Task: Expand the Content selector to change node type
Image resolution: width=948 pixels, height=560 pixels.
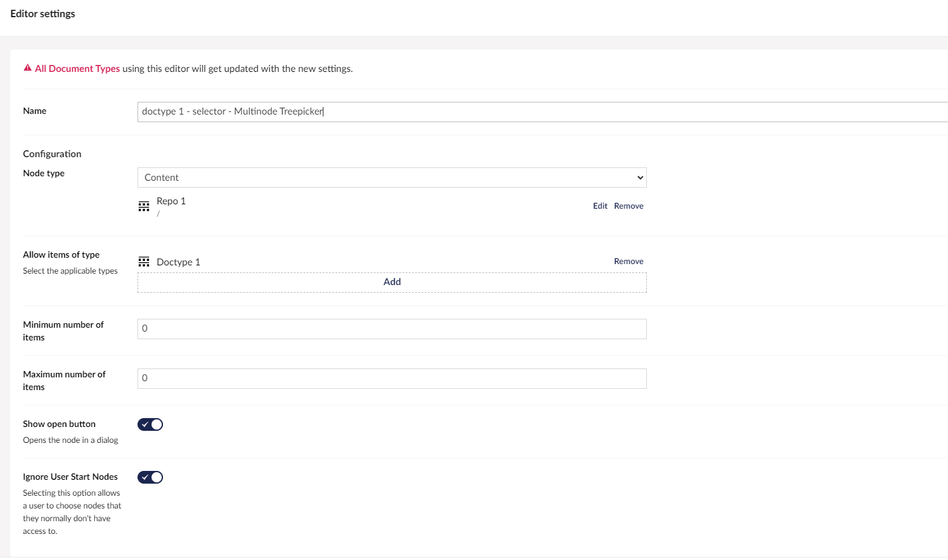Action: click(392, 178)
